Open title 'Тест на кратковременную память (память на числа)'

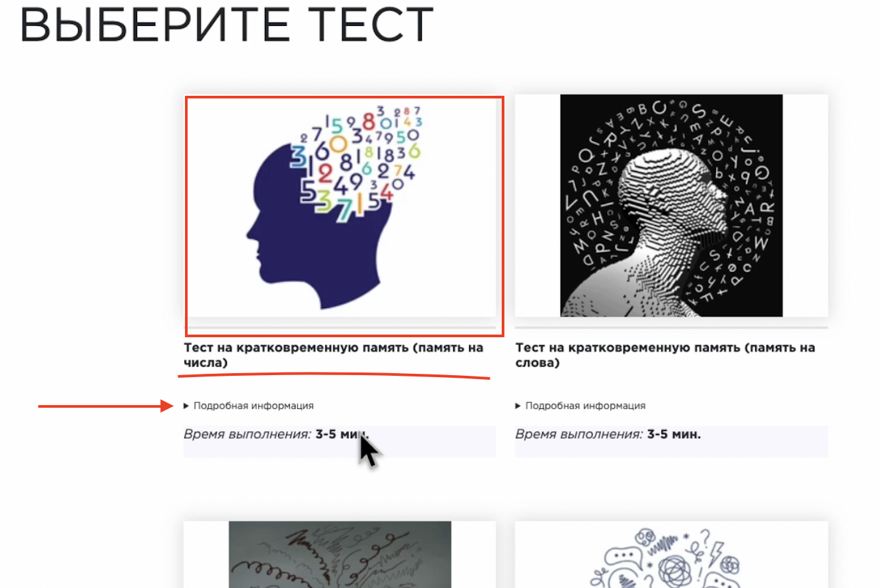point(333,355)
